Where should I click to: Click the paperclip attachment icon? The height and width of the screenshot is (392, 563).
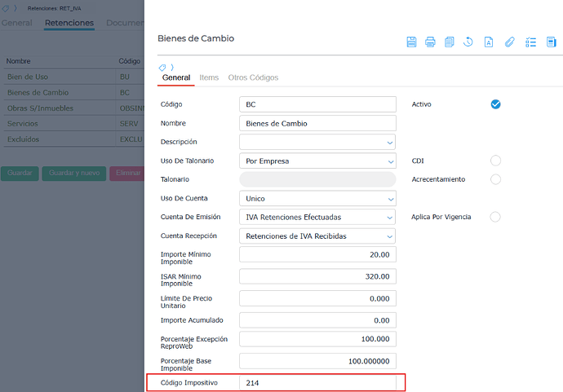(x=509, y=42)
